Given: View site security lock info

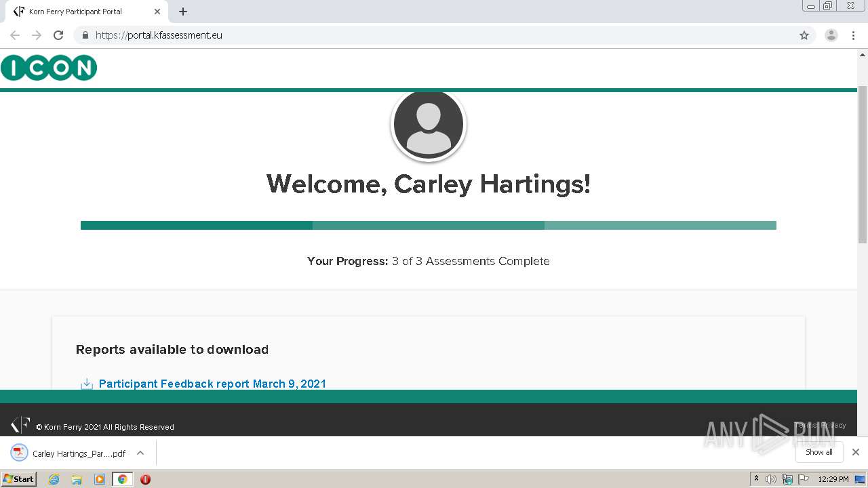Looking at the screenshot, I should coord(85,35).
